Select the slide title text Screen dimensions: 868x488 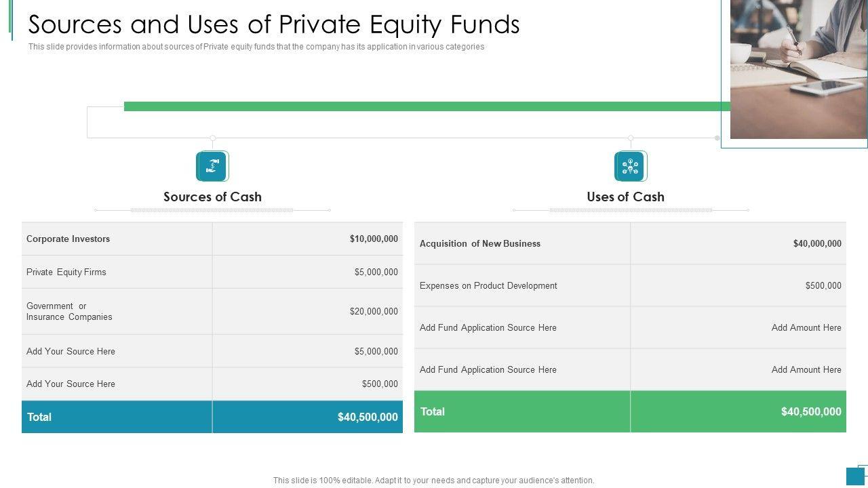(x=274, y=24)
